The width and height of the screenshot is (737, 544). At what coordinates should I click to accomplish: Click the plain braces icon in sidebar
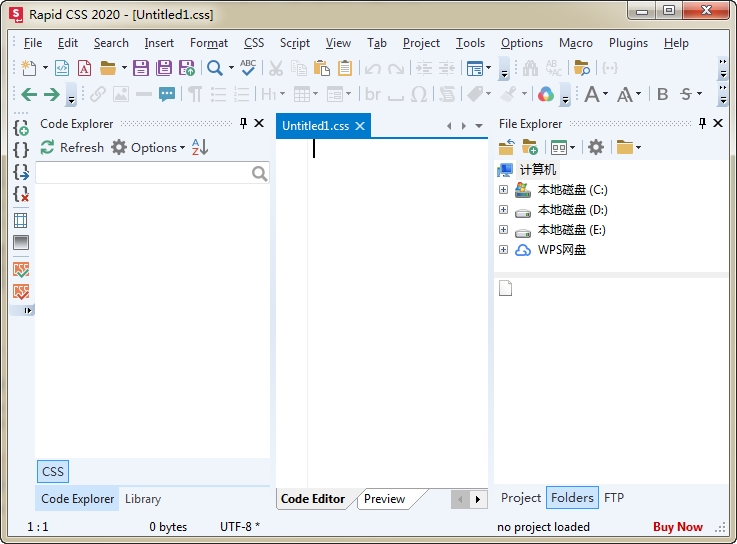click(21, 150)
